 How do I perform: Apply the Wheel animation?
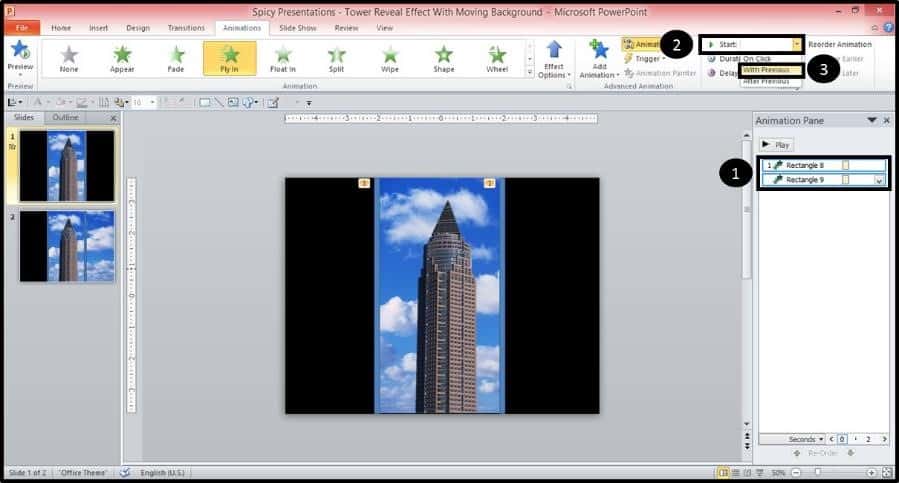[497, 59]
